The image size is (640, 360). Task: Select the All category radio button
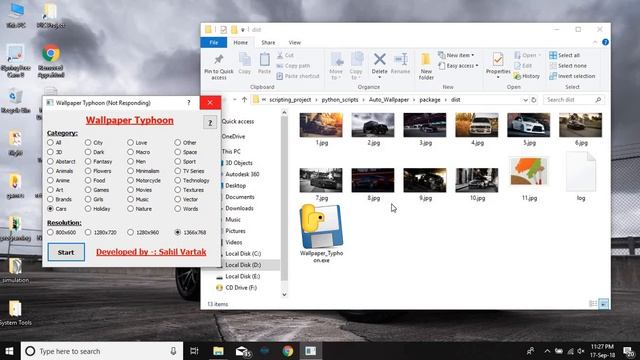(x=50, y=142)
